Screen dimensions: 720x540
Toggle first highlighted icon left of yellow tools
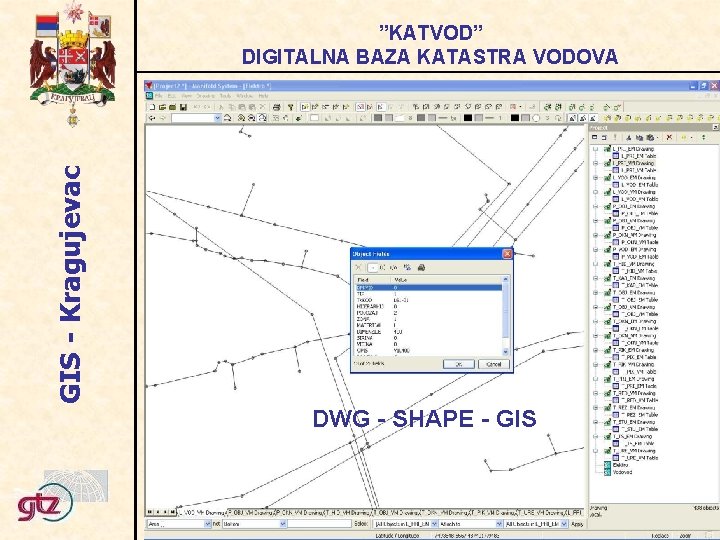click(572, 118)
